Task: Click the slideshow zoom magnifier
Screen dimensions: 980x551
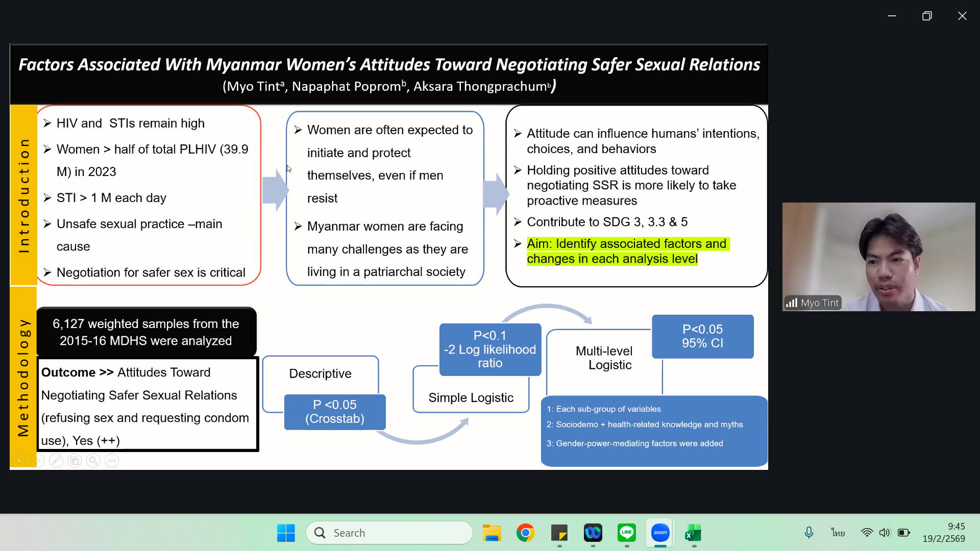Action: click(93, 461)
